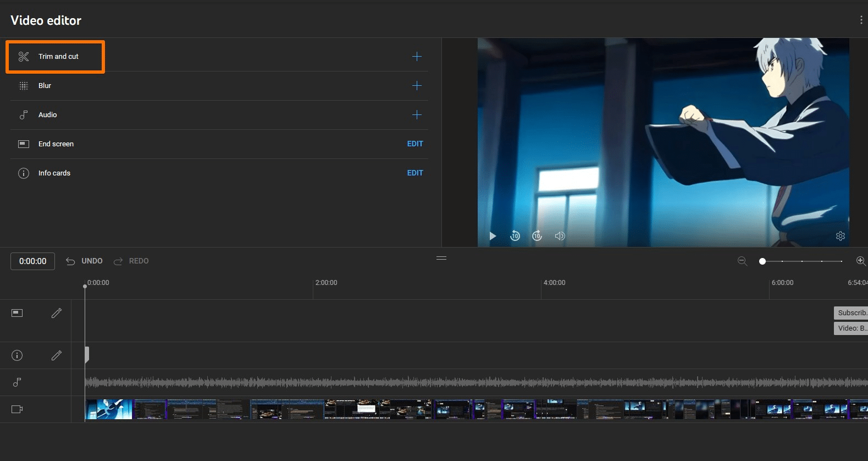Click the info card marker on timeline
Screen dimensions: 868x461
coord(87,355)
